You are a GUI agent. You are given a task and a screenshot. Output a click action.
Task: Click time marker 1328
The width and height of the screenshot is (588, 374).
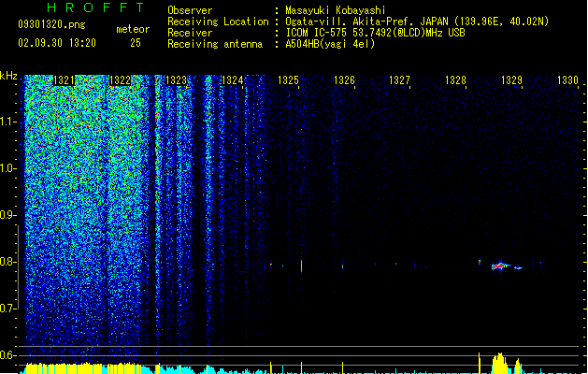pyautogui.click(x=455, y=80)
